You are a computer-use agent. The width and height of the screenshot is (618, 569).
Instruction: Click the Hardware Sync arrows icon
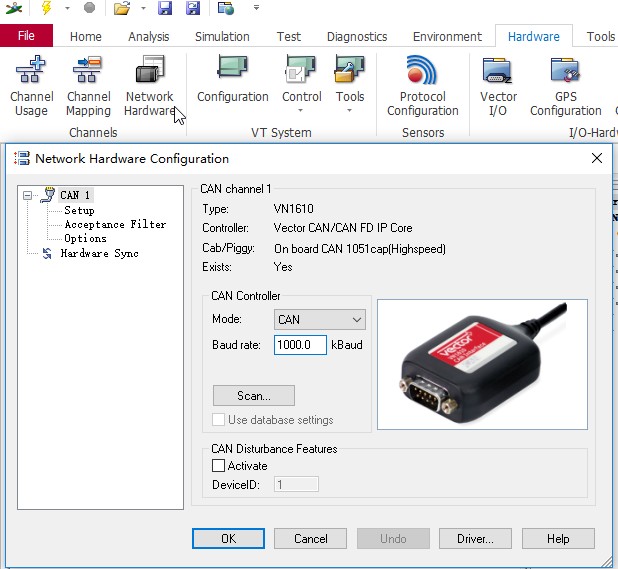pyautogui.click(x=47, y=253)
